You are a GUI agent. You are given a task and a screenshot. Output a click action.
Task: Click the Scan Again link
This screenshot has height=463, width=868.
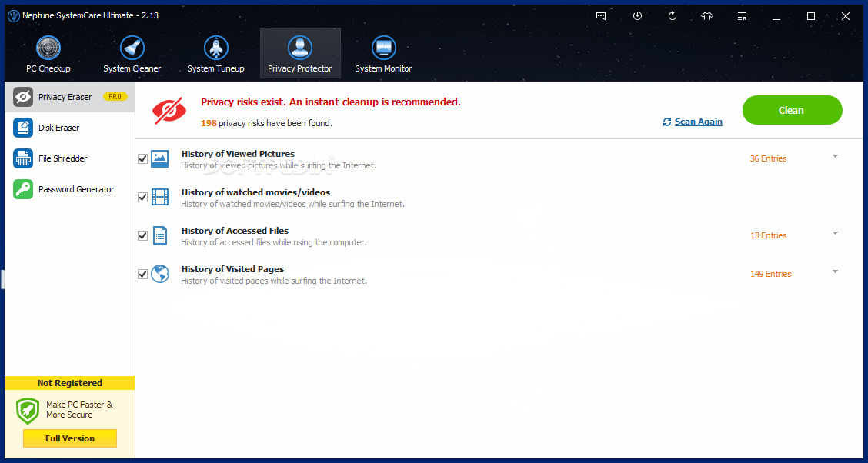[x=699, y=122]
